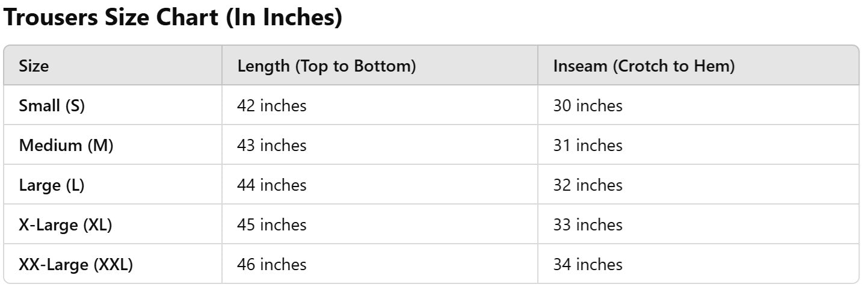Select the '31 inches' inseam value
868x293 pixels.
click(588, 146)
